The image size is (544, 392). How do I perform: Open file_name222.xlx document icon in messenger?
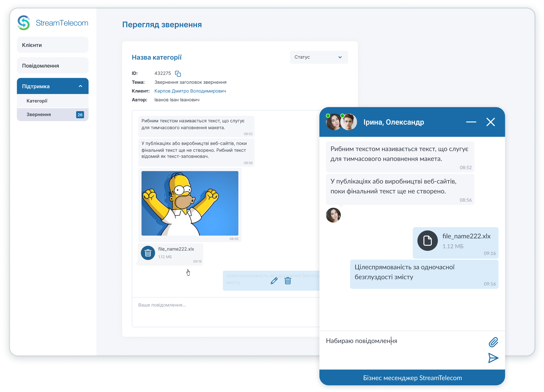427,241
